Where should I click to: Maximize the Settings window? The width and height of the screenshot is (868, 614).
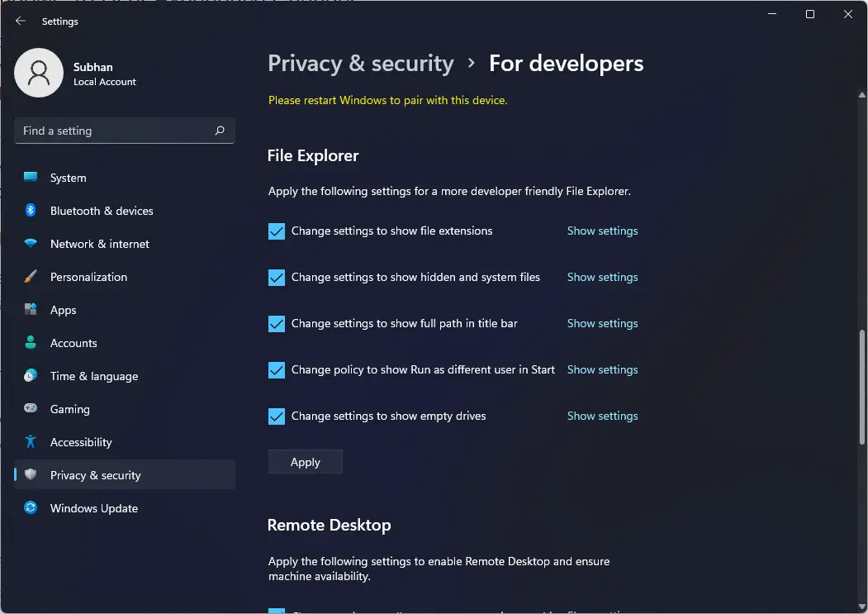click(810, 14)
